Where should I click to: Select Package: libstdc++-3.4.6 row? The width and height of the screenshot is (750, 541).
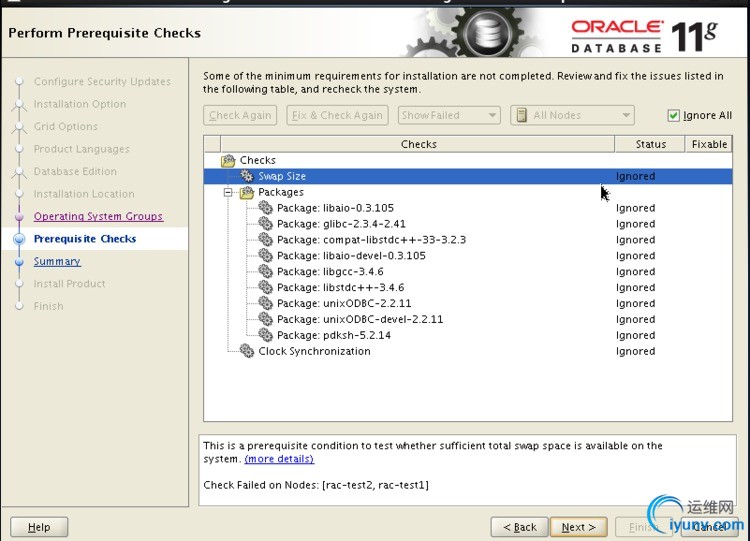[x=468, y=287]
